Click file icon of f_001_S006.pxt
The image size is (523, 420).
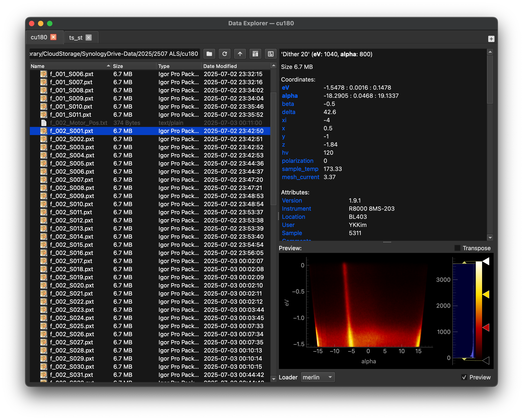coord(44,74)
